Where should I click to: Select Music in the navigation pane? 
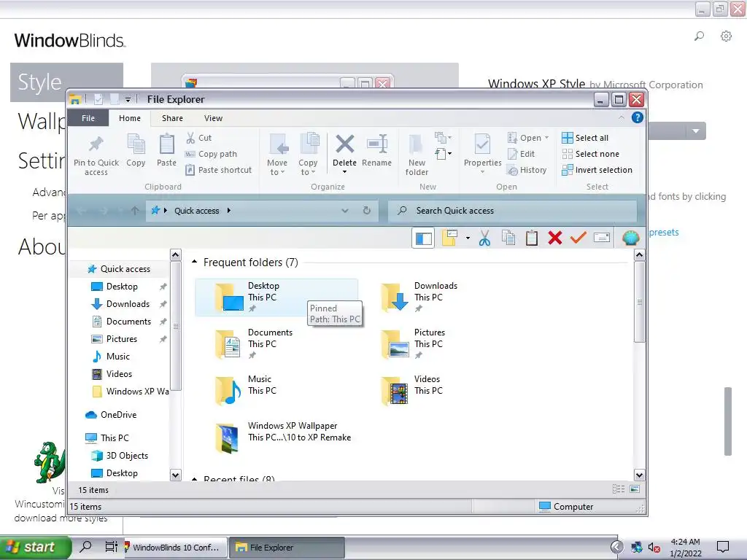[111, 356]
